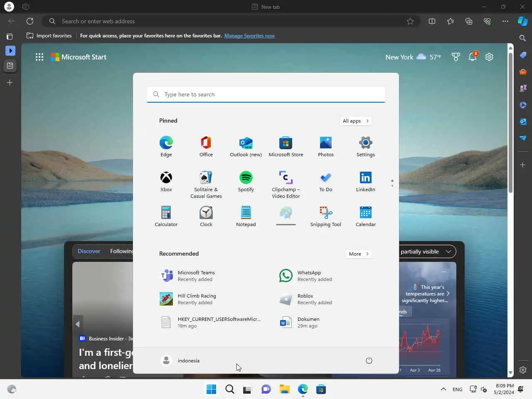
Task: Open the Clock app
Action: pyautogui.click(x=206, y=217)
